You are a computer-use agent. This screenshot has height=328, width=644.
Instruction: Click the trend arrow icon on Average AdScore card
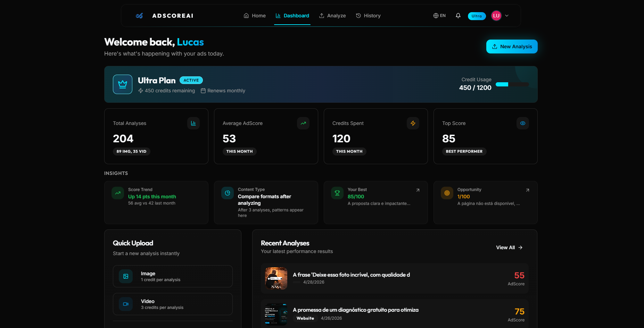[x=303, y=123]
